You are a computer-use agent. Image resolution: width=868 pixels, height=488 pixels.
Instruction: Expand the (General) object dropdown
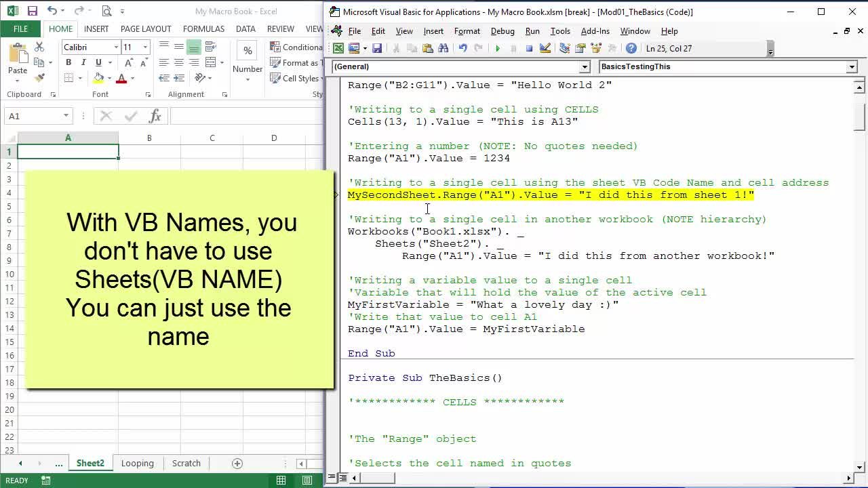coord(585,67)
